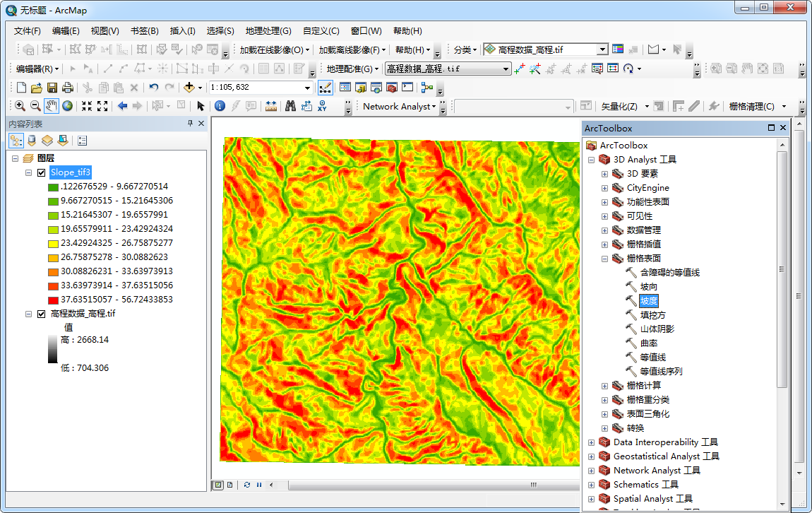
Task: Open the 地理处理(G) menu
Action: [268, 31]
